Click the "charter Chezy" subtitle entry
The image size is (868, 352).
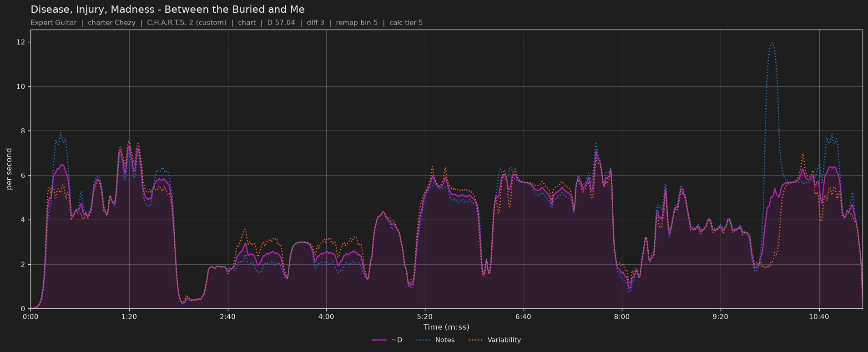[111, 23]
